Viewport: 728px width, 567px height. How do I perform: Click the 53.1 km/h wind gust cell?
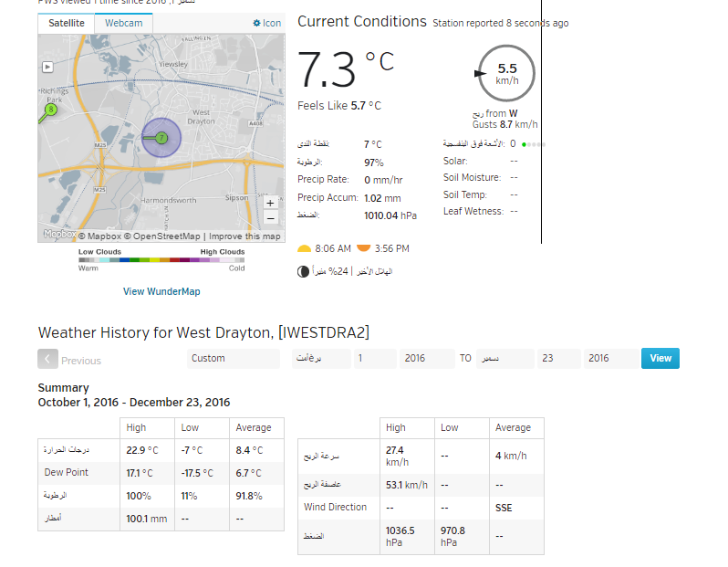[407, 485]
